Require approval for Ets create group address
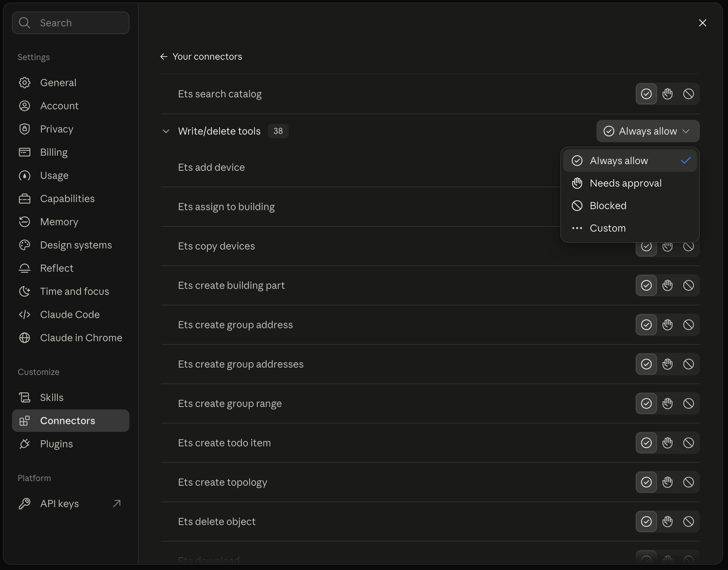Screen dimensions: 728x570 [667, 324]
